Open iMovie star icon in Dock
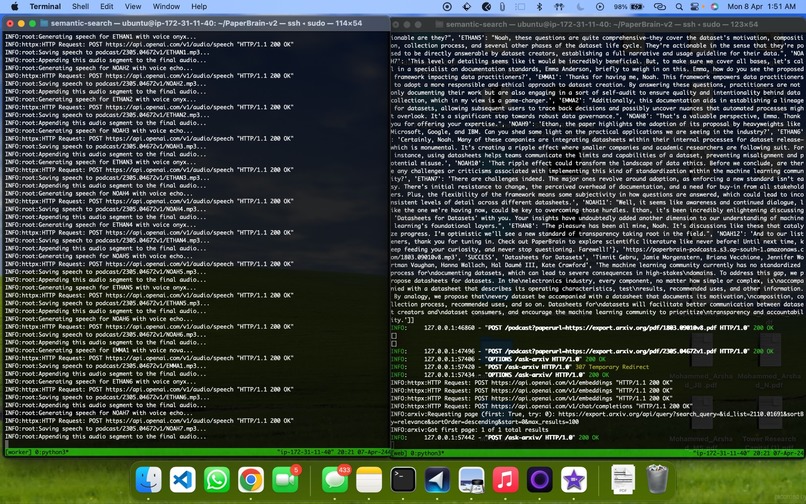Screen dimensions: 806x504 [x=574, y=479]
